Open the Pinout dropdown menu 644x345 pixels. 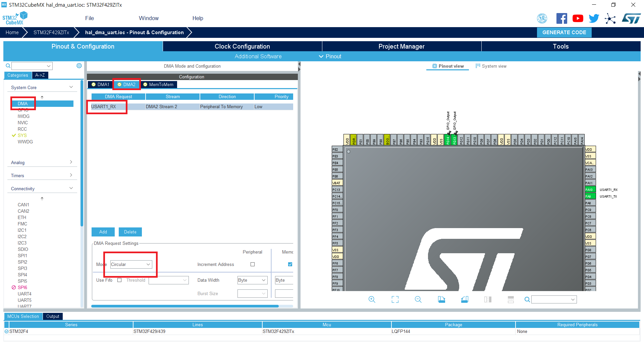point(330,56)
